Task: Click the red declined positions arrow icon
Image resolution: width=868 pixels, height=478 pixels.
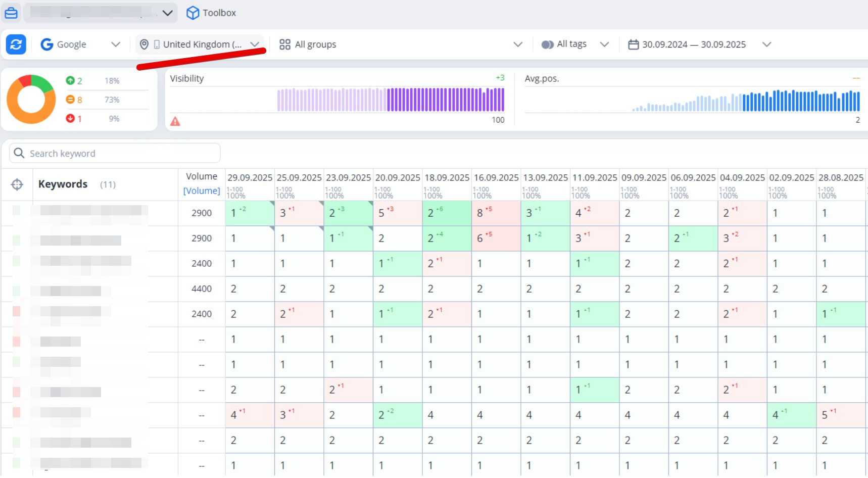Action: [x=70, y=118]
